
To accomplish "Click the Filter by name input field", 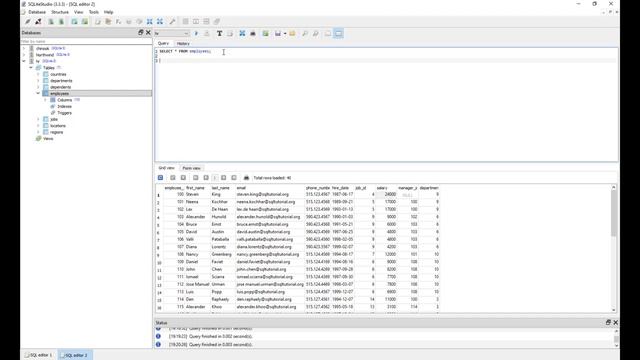I will click(x=86, y=41).
